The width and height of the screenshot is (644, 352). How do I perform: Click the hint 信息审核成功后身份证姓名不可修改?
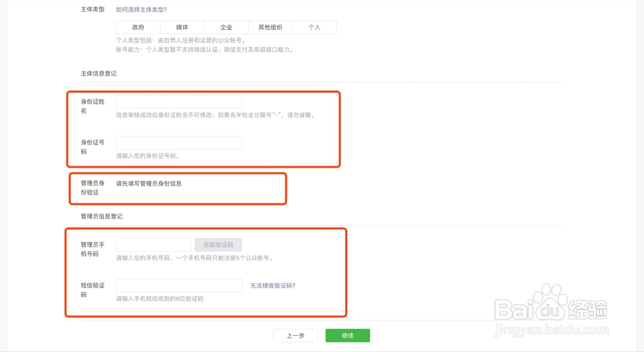pyautogui.click(x=216, y=115)
